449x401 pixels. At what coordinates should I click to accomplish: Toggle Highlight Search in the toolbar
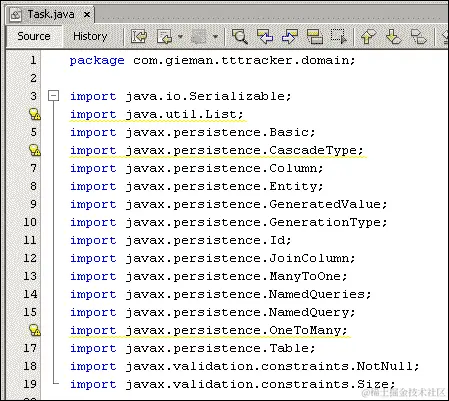click(x=314, y=36)
